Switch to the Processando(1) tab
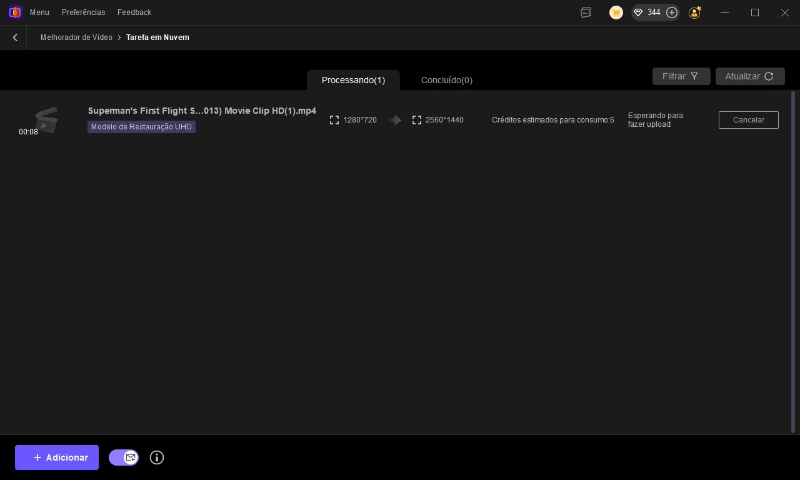Screen dimensions: 800x480 click(353, 80)
